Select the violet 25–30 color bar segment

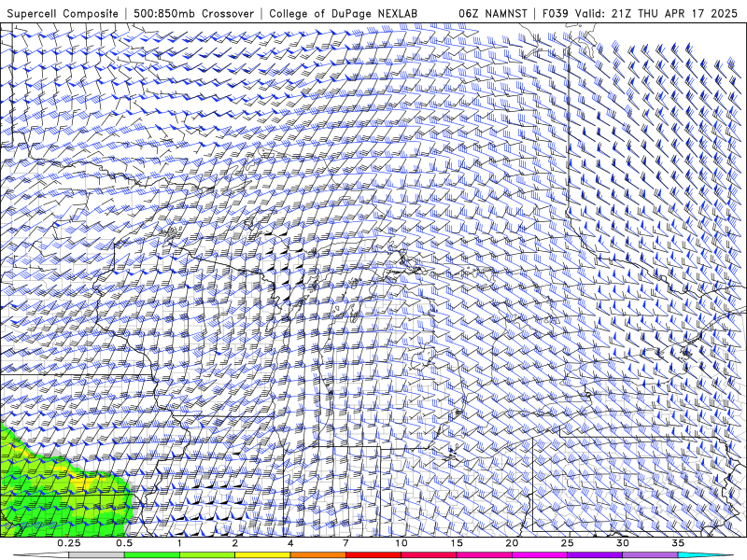coord(595,555)
